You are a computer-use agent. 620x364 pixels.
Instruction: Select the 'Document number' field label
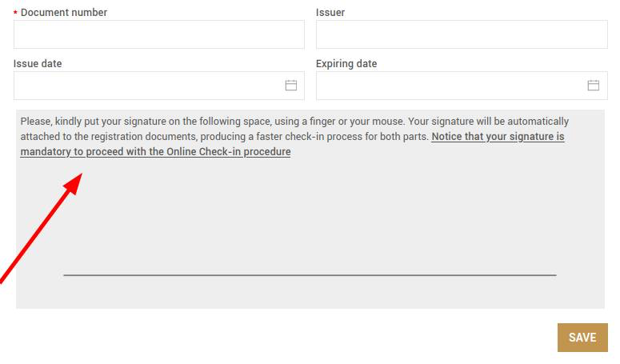coord(64,13)
